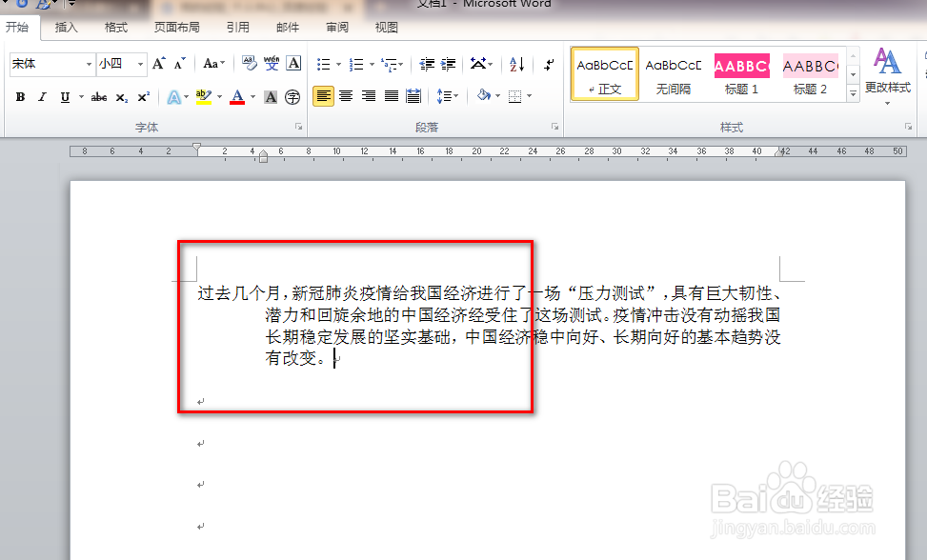Switch to the 插入 ribbon tab
Viewport: 927px width, 560px height.
[x=66, y=28]
